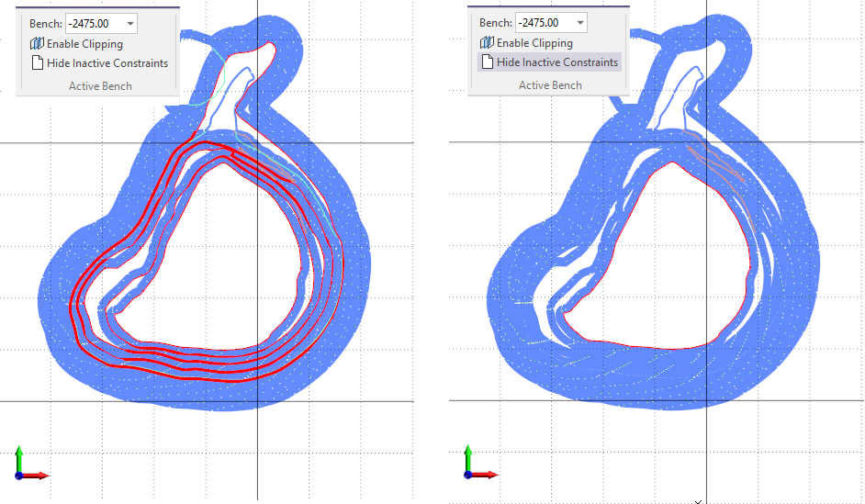Click Hide Inactive Constraints page icon, right panel
Viewport: 865px width, 504px height.
[x=488, y=62]
